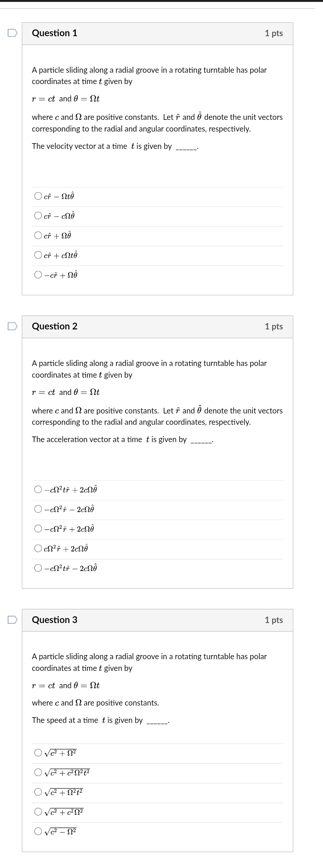This screenshot has width=323, height=868.
Task: Click the Question 2 header title
Action: pos(55,326)
